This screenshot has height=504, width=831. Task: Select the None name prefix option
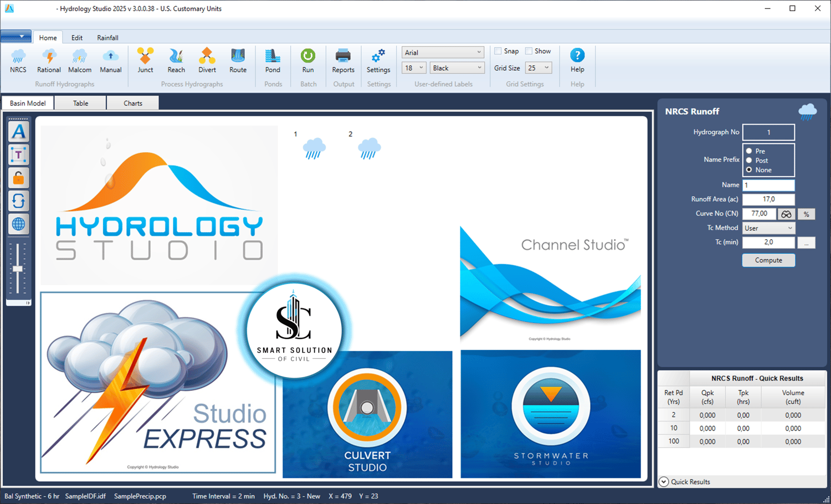[749, 170]
